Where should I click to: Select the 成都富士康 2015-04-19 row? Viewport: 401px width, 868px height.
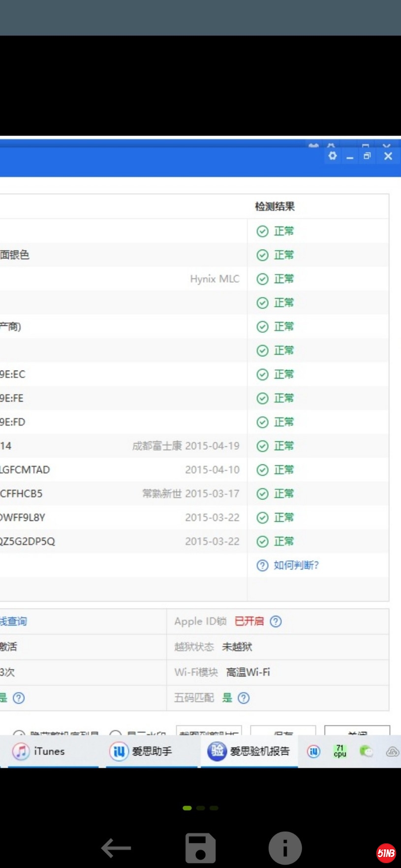pyautogui.click(x=185, y=446)
